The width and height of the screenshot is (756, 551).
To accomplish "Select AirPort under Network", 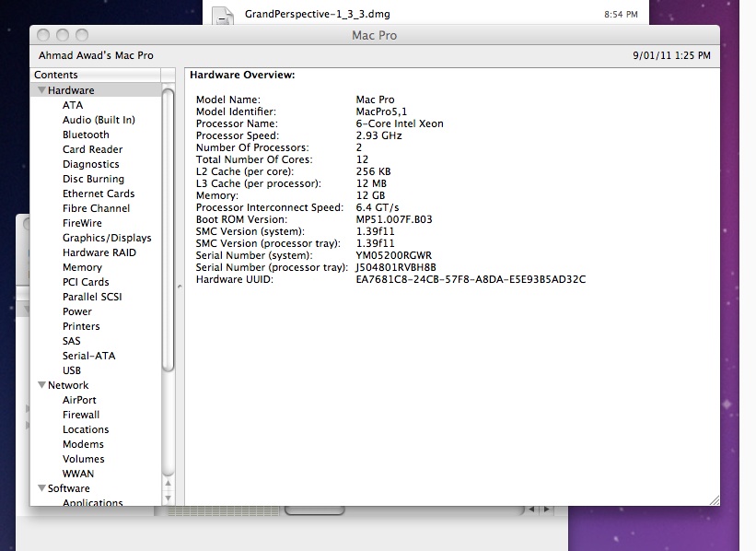I will pos(79,400).
